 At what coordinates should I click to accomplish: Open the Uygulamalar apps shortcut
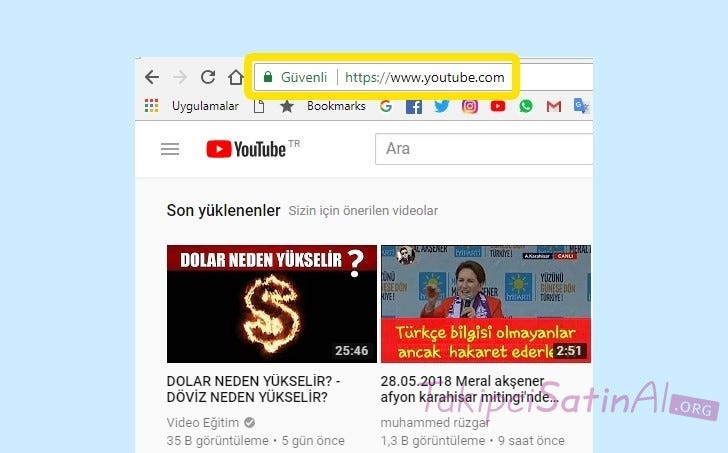point(191,106)
